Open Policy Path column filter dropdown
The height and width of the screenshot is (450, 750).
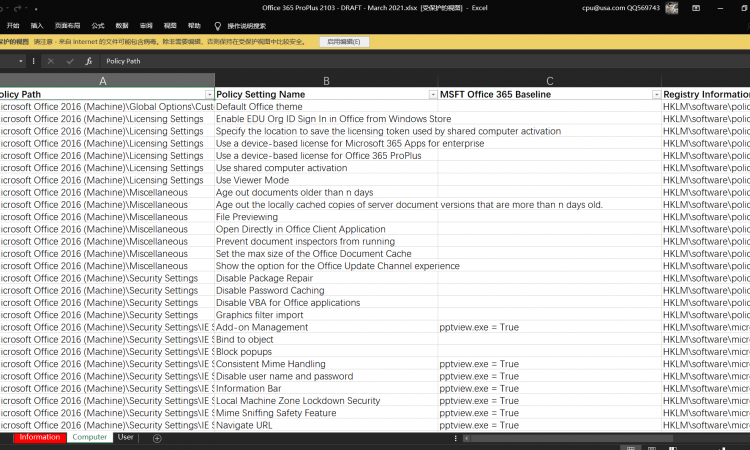pyautogui.click(x=209, y=95)
